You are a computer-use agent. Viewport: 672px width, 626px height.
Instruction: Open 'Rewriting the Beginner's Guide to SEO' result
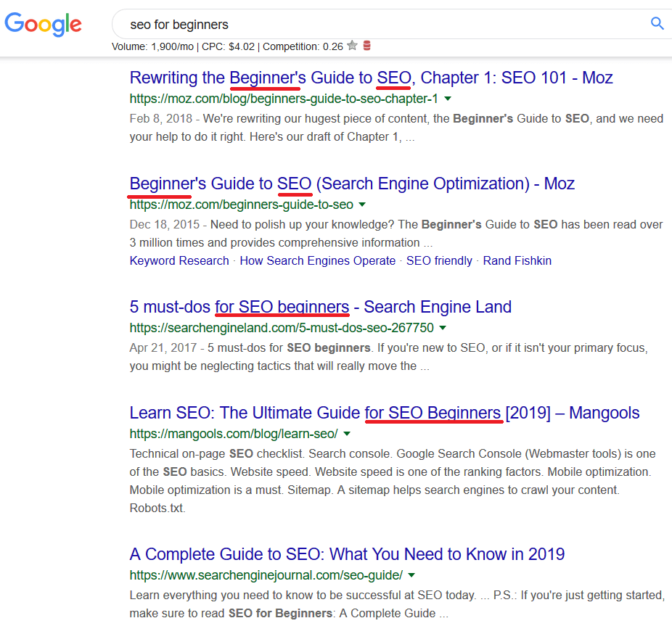pyautogui.click(x=371, y=78)
